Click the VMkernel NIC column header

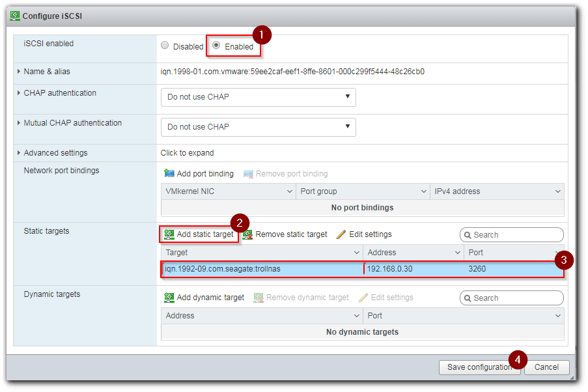(229, 191)
